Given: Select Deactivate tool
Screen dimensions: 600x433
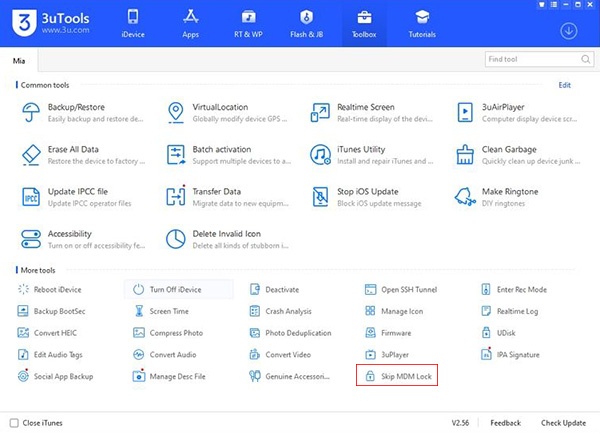Looking at the screenshot, I should (x=274, y=290).
